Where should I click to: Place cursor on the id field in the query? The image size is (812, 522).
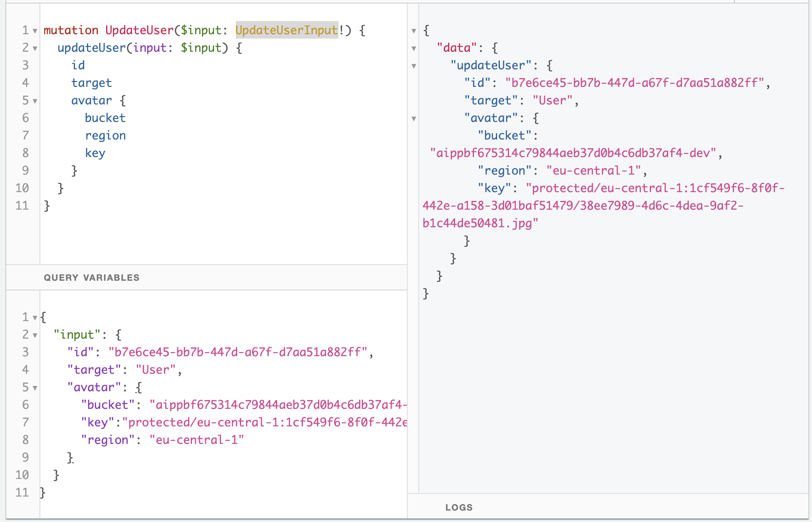78,65
